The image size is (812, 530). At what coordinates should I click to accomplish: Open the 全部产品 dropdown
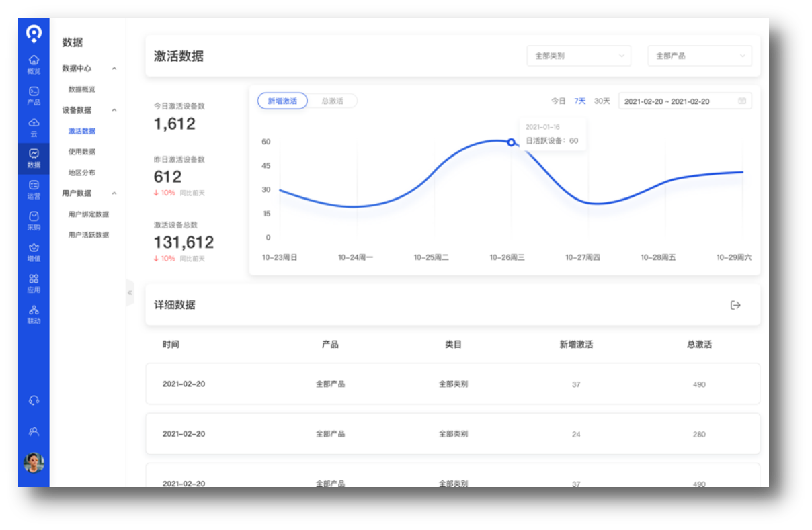click(700, 56)
